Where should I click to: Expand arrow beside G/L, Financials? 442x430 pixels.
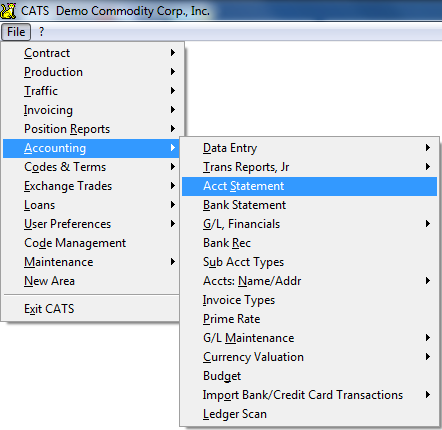click(x=428, y=224)
